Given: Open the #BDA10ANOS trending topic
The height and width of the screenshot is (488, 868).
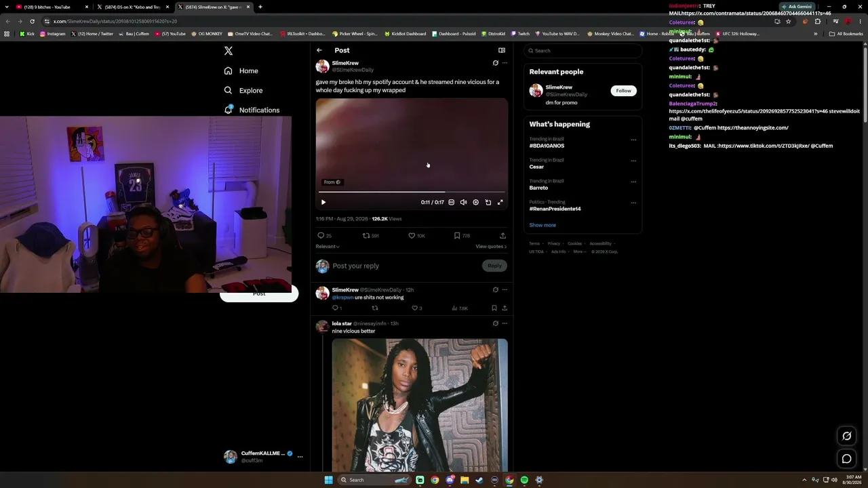Looking at the screenshot, I should pos(547,146).
